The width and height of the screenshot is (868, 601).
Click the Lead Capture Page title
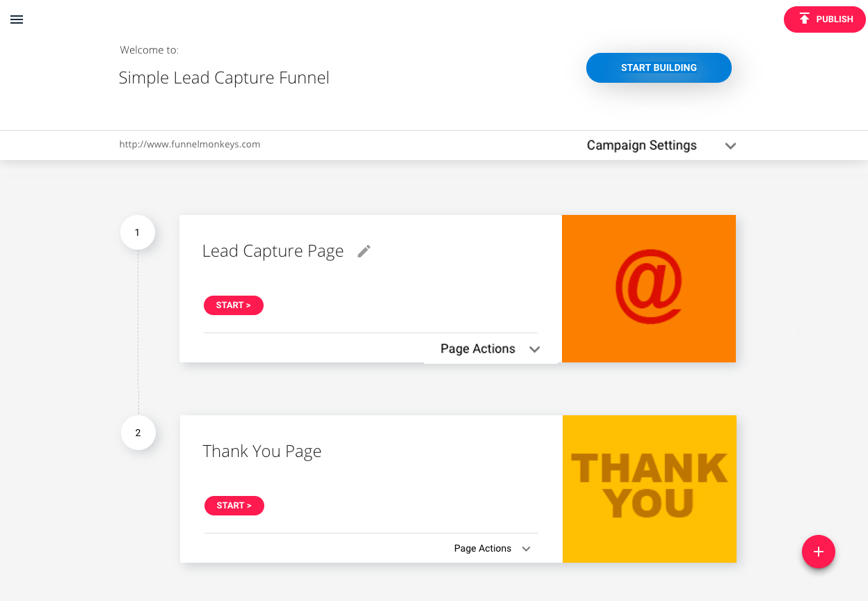point(273,251)
